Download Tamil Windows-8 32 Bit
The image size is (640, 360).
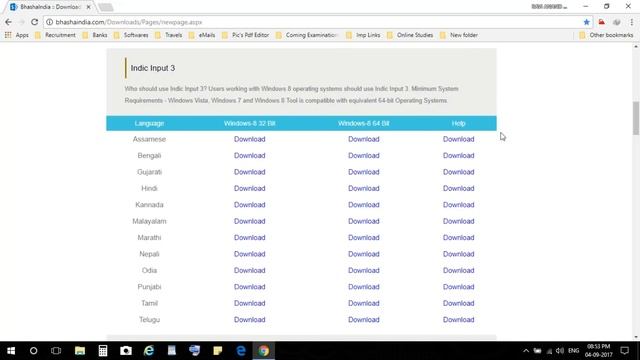(x=249, y=303)
